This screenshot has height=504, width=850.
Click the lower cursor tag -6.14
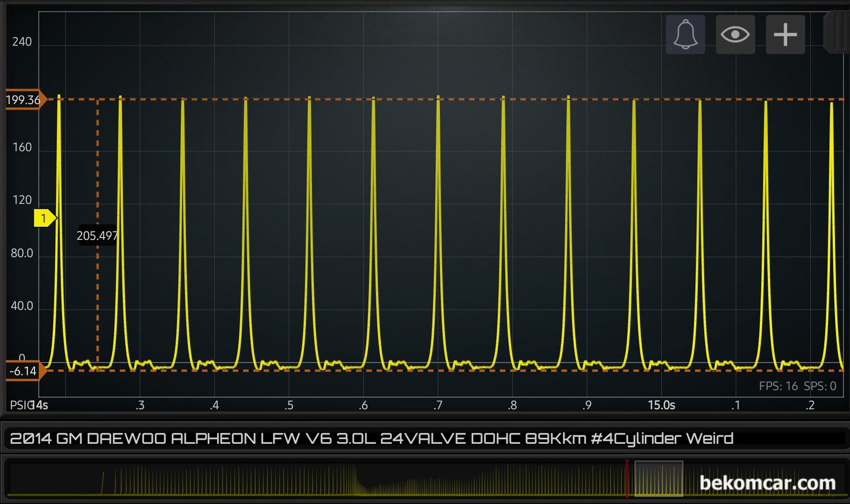coord(24,371)
